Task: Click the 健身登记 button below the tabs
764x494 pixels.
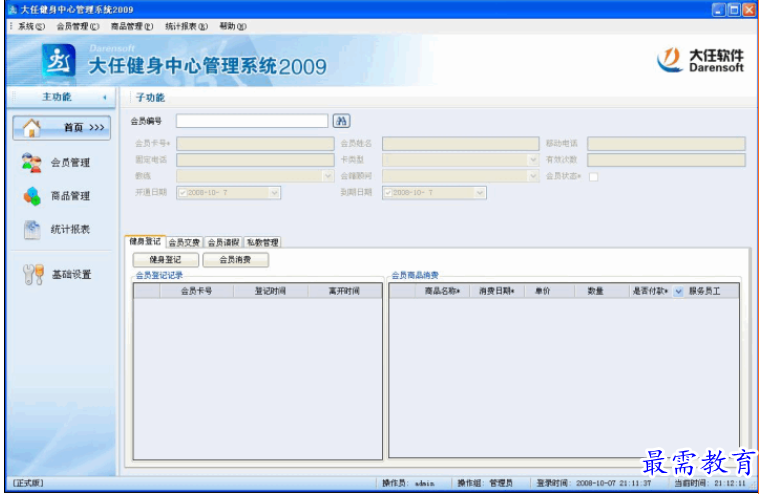Action: click(x=166, y=260)
